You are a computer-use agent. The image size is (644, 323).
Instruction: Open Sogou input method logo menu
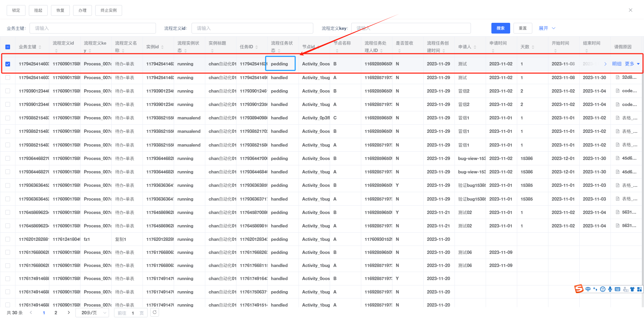tap(579, 289)
